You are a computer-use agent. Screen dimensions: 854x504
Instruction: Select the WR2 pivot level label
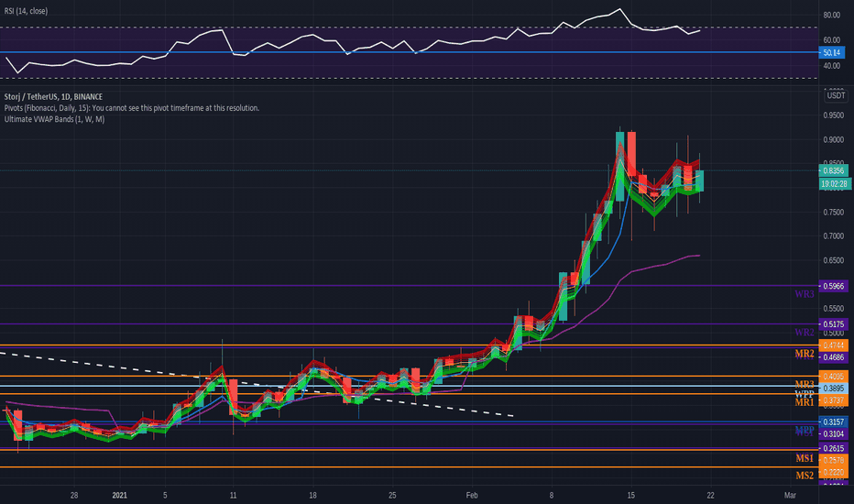click(x=805, y=333)
